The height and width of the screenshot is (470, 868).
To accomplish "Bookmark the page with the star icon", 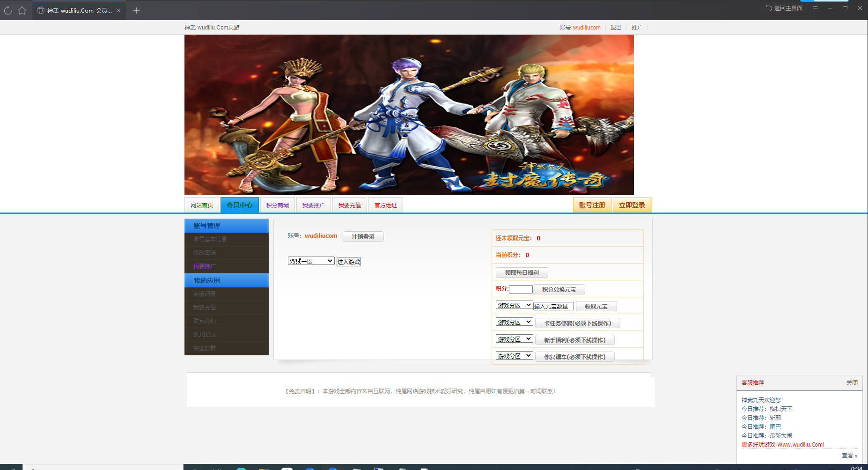I will click(22, 10).
